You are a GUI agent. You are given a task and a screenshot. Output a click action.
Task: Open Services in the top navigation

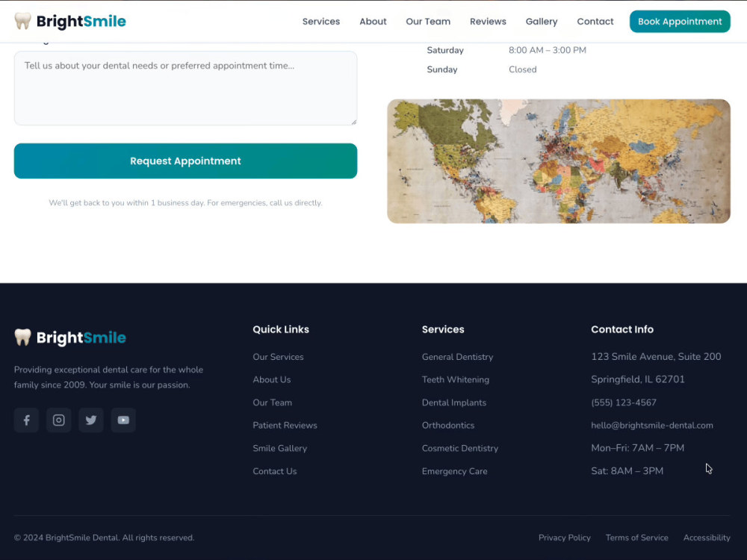coord(321,22)
